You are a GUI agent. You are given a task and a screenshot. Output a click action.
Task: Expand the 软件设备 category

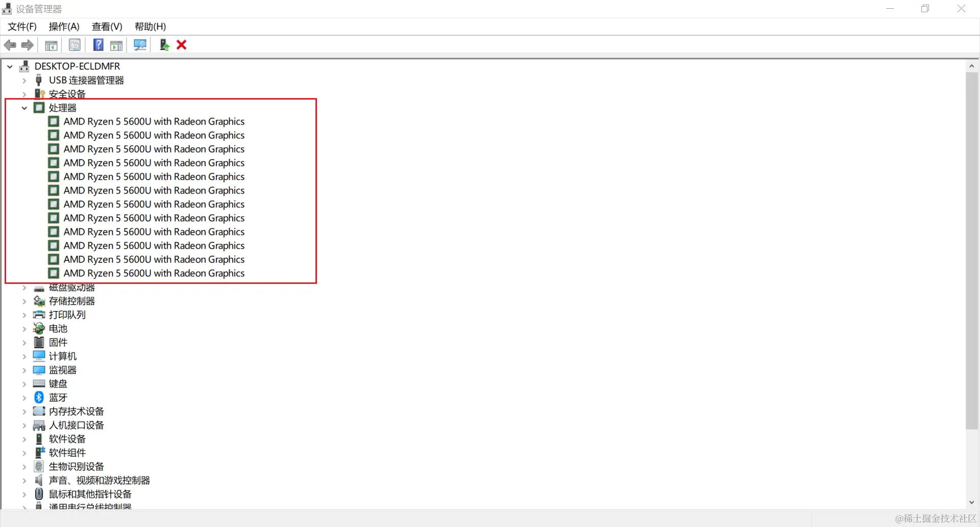tap(24, 439)
